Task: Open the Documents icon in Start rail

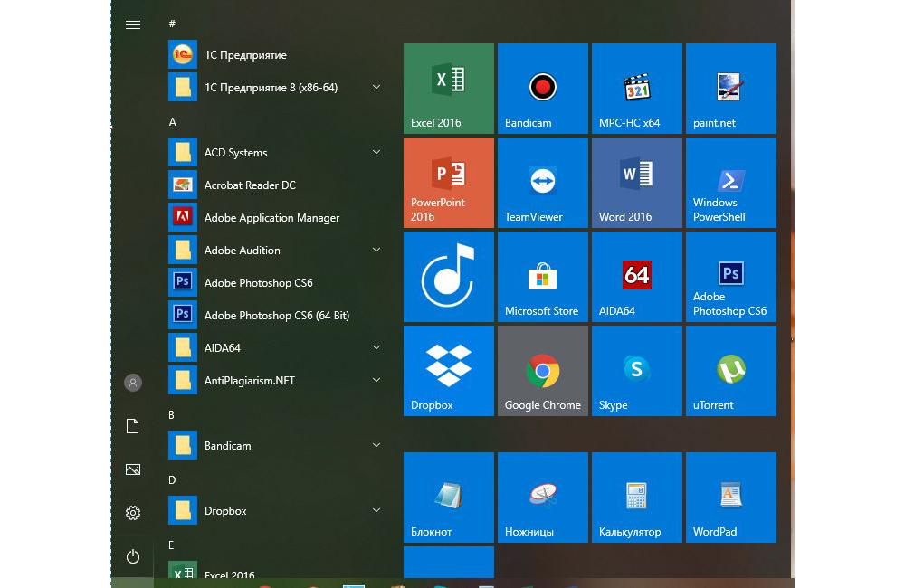Action: click(133, 426)
